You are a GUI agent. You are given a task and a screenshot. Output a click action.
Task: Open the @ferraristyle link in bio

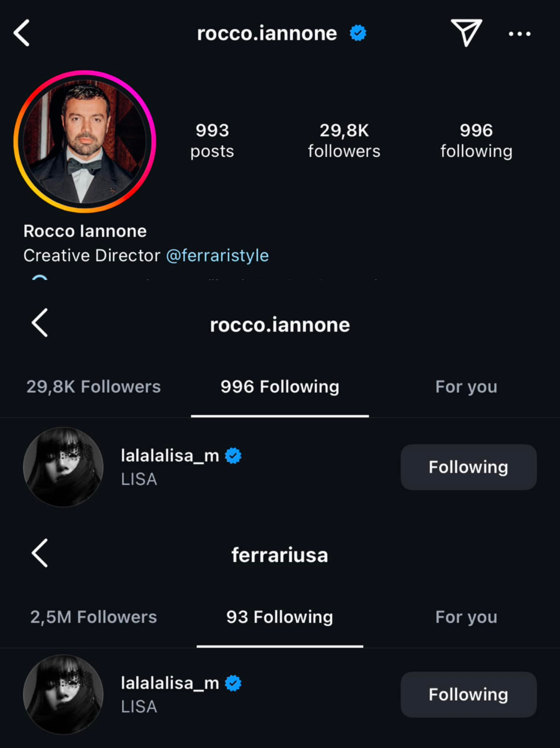click(217, 256)
